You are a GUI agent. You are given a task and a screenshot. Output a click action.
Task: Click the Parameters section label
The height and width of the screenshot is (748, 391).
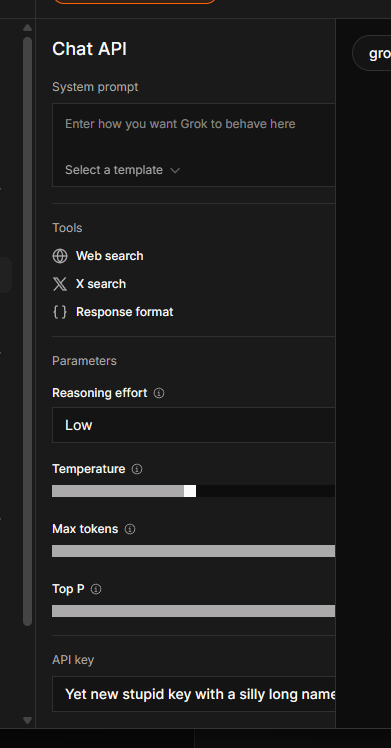pos(84,361)
